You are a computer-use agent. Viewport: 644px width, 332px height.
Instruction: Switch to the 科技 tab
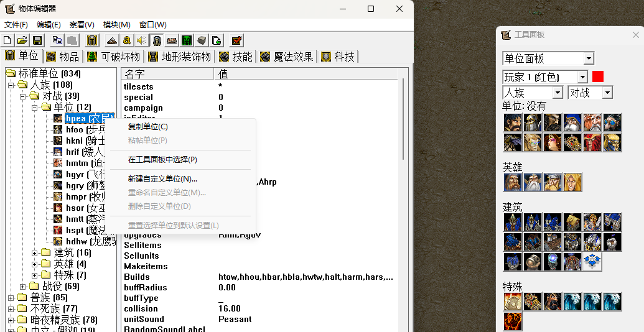pyautogui.click(x=338, y=57)
